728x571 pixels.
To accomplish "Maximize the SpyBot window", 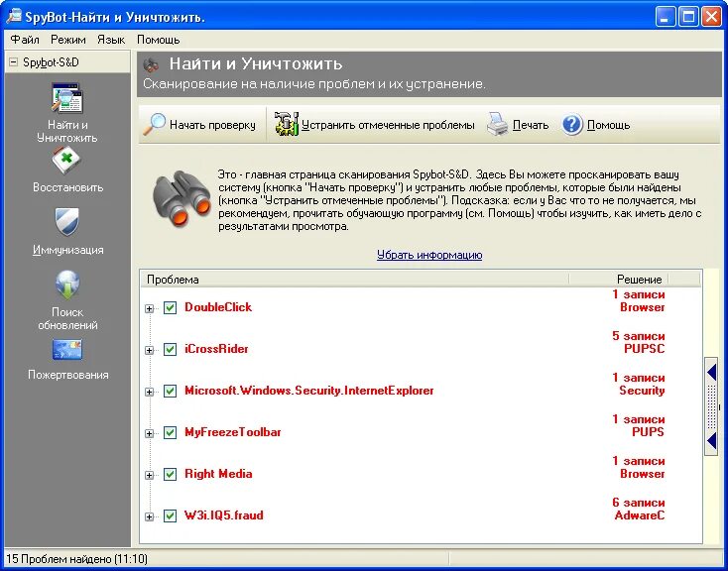I will tap(689, 17).
